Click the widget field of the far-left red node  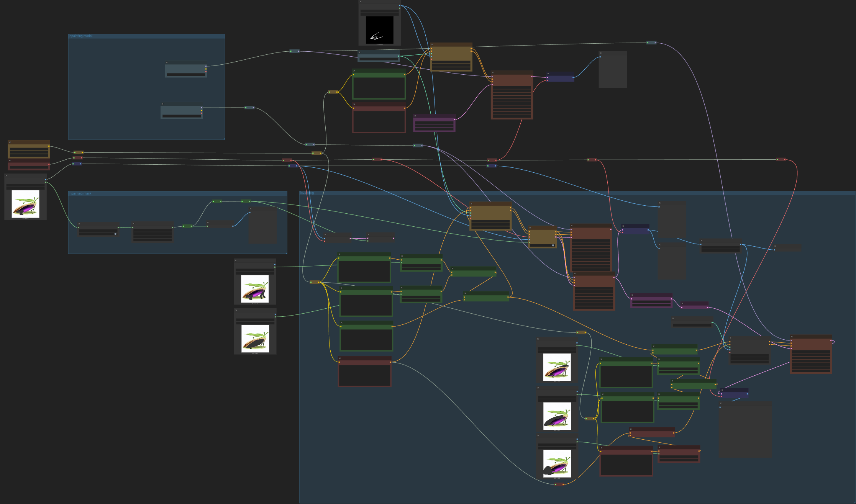29,167
